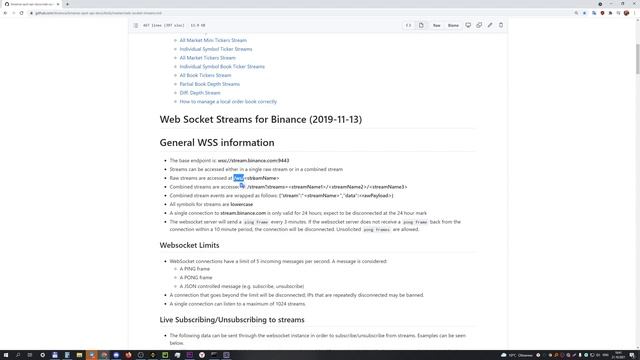This screenshot has width=640, height=360.
Task: Click the browser back arrow
Action: coord(5,13)
